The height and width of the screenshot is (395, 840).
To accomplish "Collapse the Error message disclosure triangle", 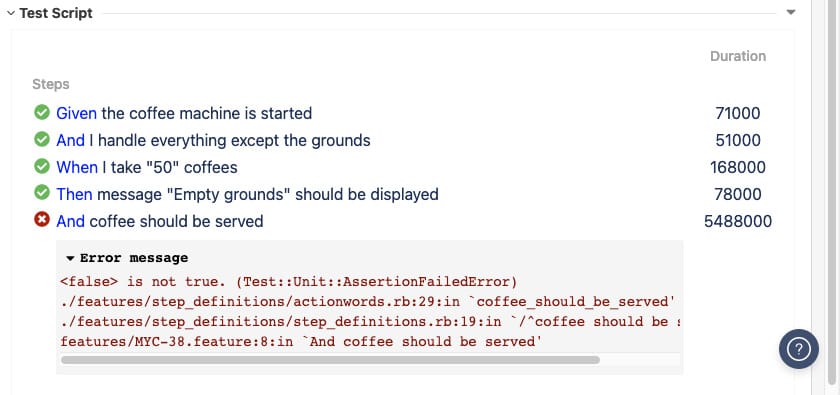I will (x=70, y=259).
